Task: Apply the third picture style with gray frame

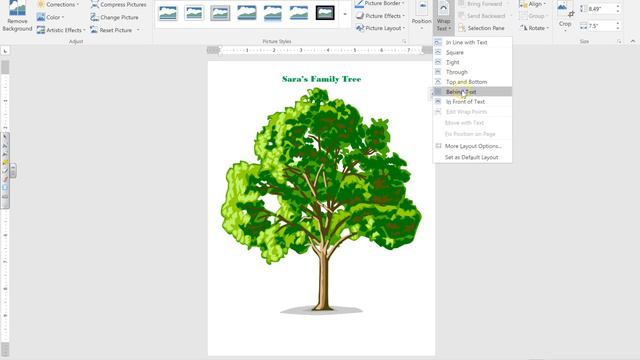Action: 220,13
